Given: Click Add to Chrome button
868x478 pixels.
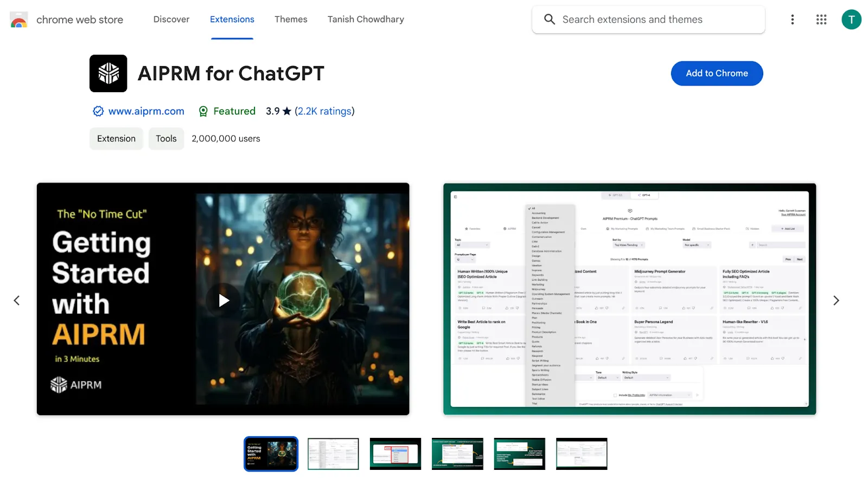Looking at the screenshot, I should (717, 73).
